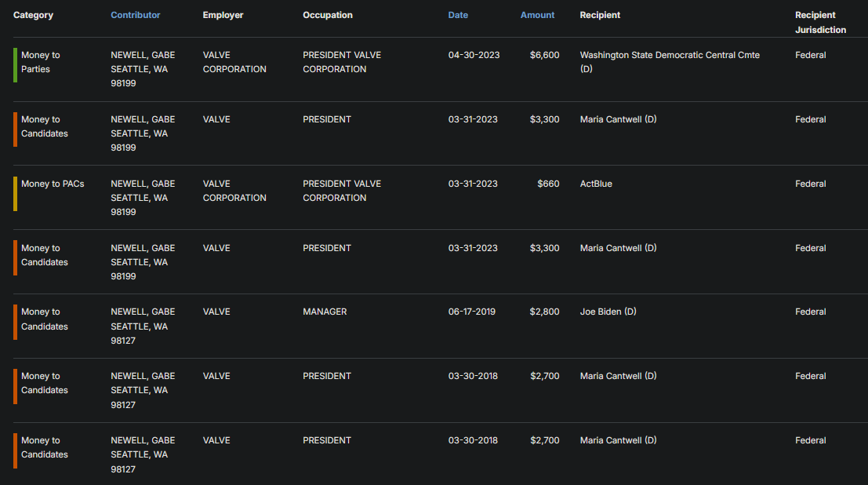Select the Money to Parties category cell

coord(41,62)
